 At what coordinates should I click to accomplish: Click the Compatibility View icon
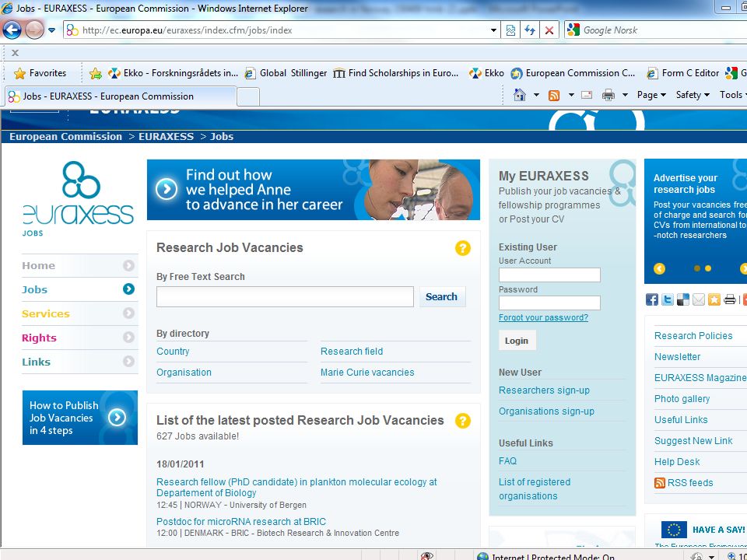tap(510, 30)
